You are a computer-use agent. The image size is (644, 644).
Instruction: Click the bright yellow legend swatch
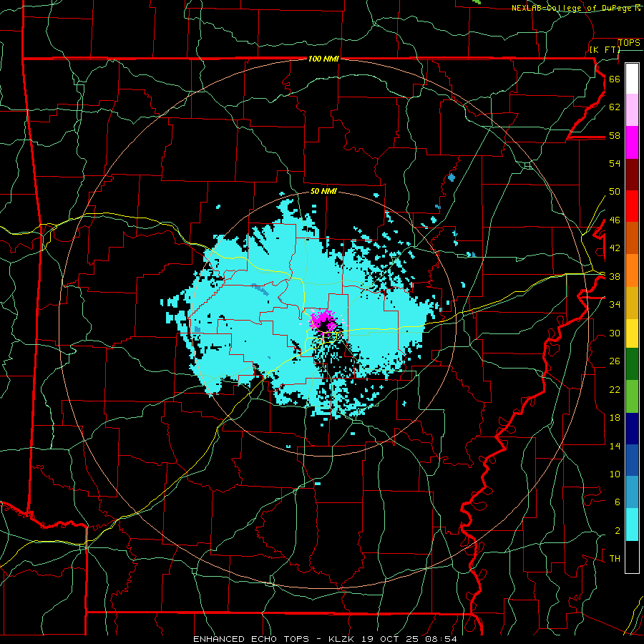(x=632, y=333)
